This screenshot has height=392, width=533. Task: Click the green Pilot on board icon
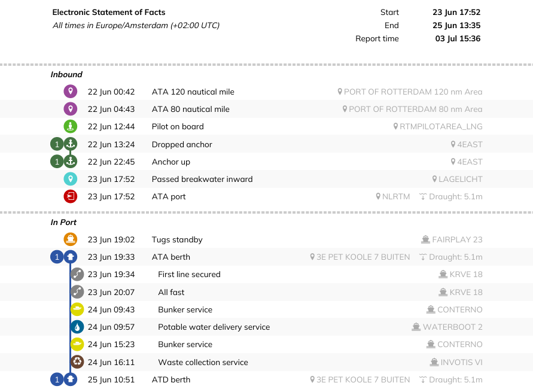71,126
